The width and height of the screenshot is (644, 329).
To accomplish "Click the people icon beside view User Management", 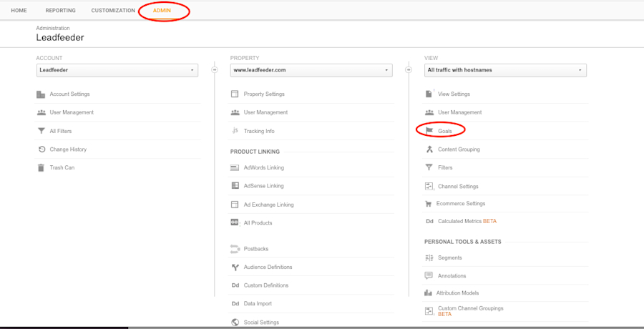I will coord(429,112).
